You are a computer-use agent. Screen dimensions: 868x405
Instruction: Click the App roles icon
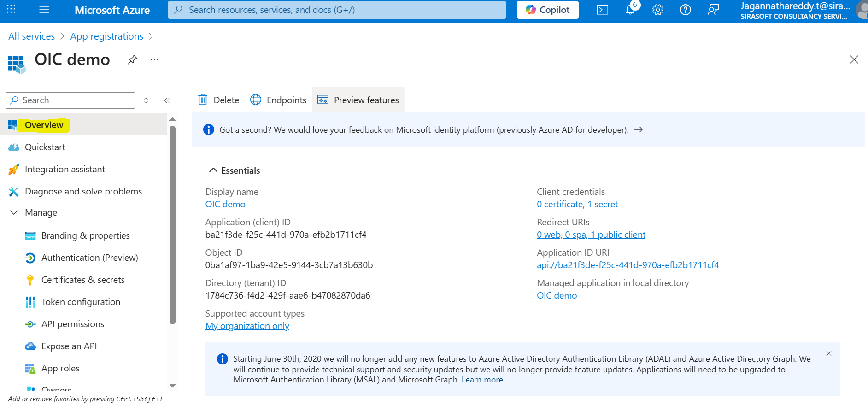click(30, 369)
